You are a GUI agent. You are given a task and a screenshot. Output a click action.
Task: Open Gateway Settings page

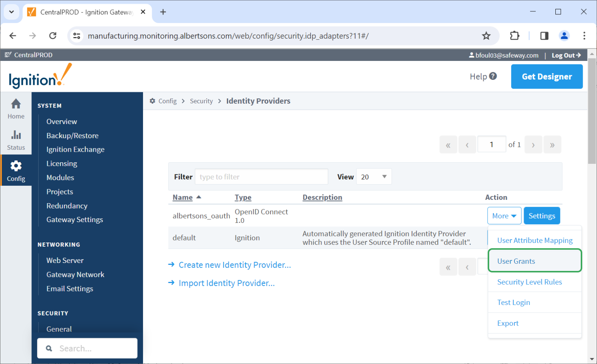point(75,219)
